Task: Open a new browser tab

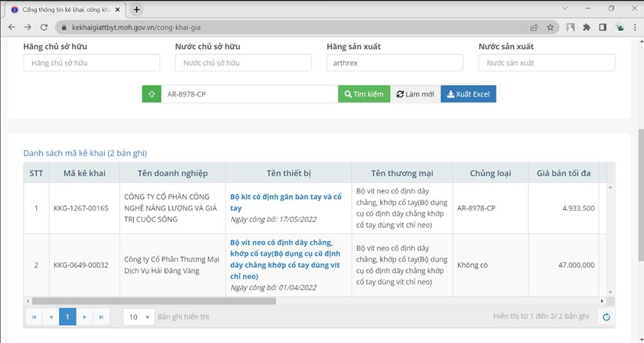Action: click(x=137, y=10)
